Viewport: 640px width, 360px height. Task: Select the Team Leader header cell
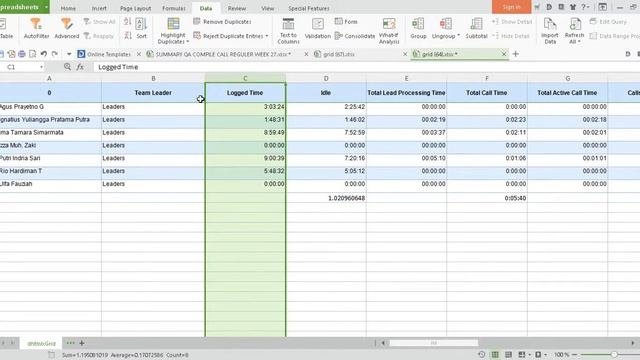click(x=153, y=93)
